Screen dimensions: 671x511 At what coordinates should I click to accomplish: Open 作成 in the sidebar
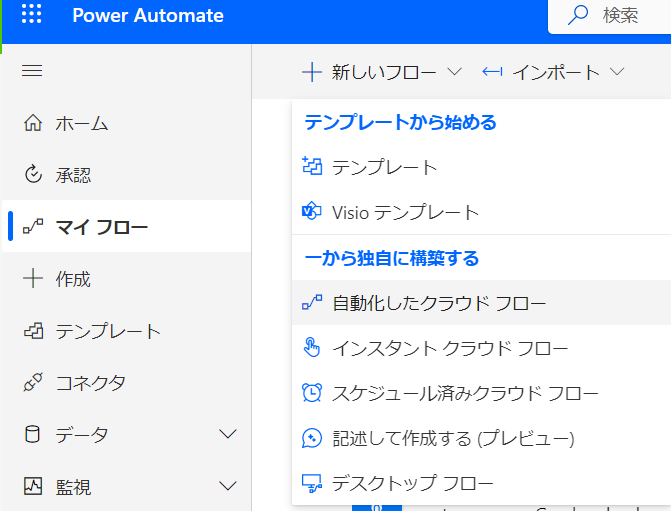click(x=126, y=279)
